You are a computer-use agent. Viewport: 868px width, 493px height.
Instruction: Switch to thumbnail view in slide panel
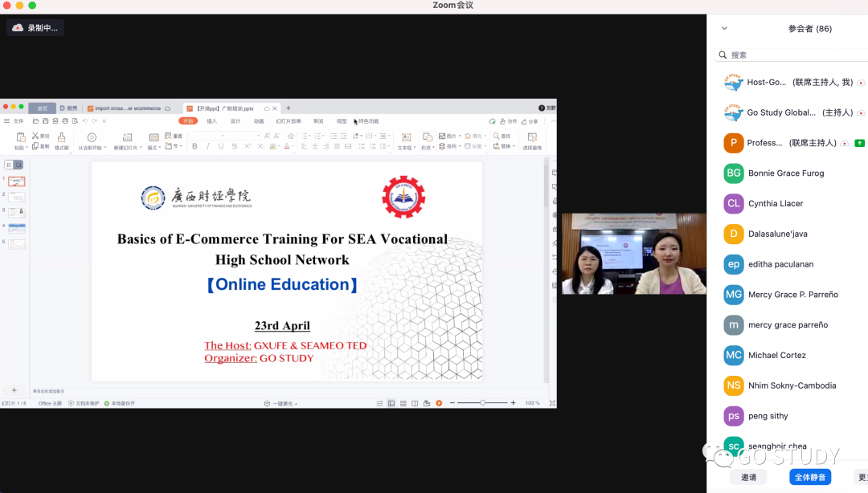(x=18, y=165)
